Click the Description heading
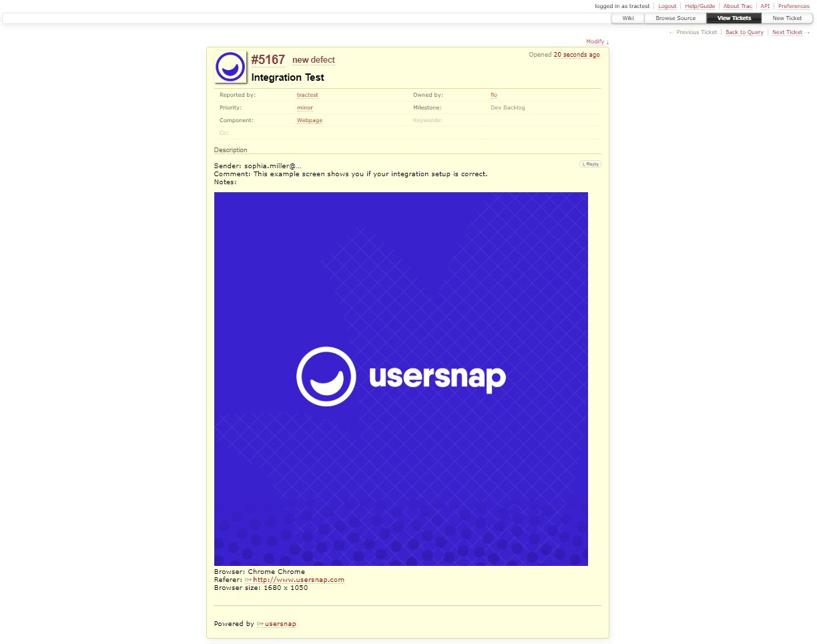The height and width of the screenshot is (644, 817). 231,150
